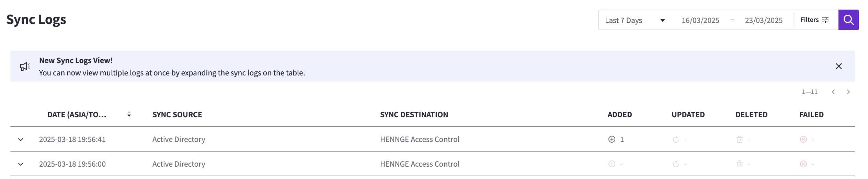Select HENNGE Access Control in second row
The image size is (868, 179).
[420, 164]
